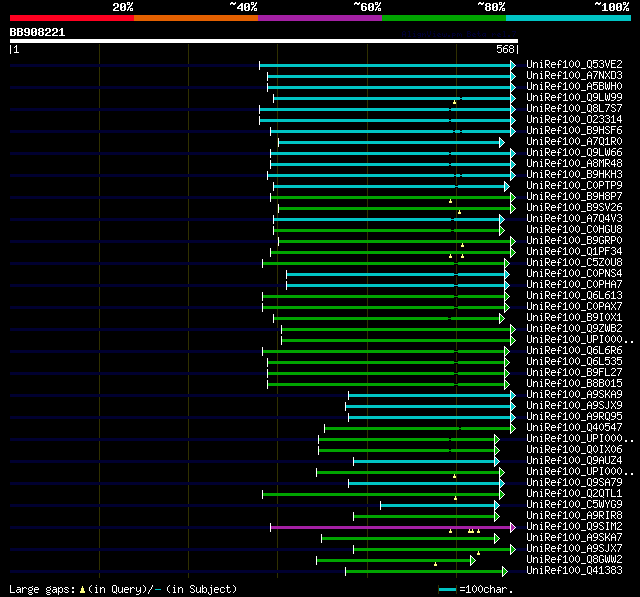Select the UniRef100_C5WYG9 hit name
This screenshot has height=597, width=640.
click(574, 505)
